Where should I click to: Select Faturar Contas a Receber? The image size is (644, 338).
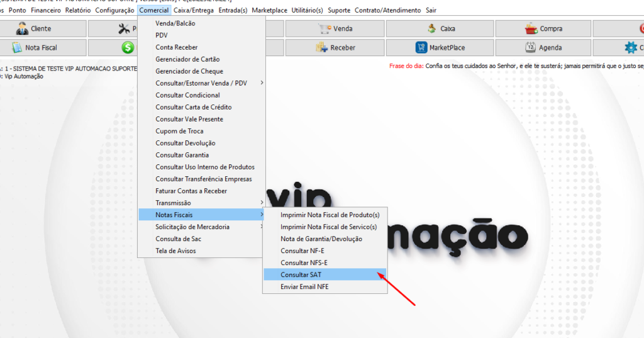click(x=201, y=191)
